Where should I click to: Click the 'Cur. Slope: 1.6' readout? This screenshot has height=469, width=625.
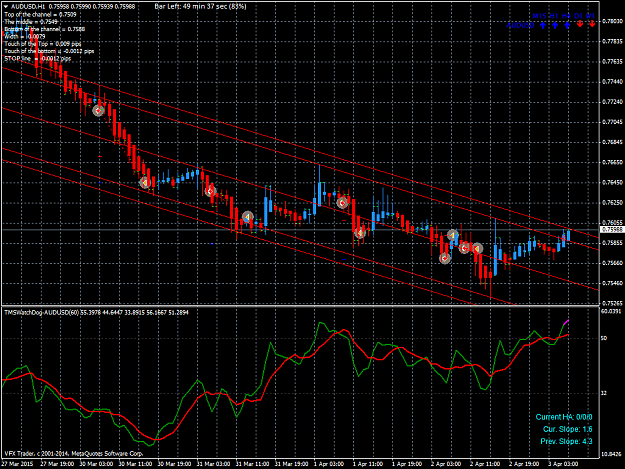coord(568,429)
